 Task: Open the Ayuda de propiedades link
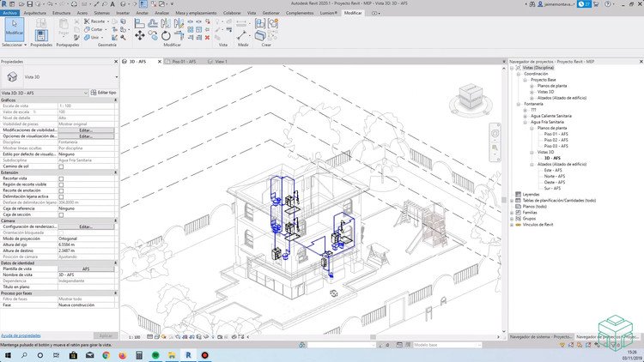20,335
